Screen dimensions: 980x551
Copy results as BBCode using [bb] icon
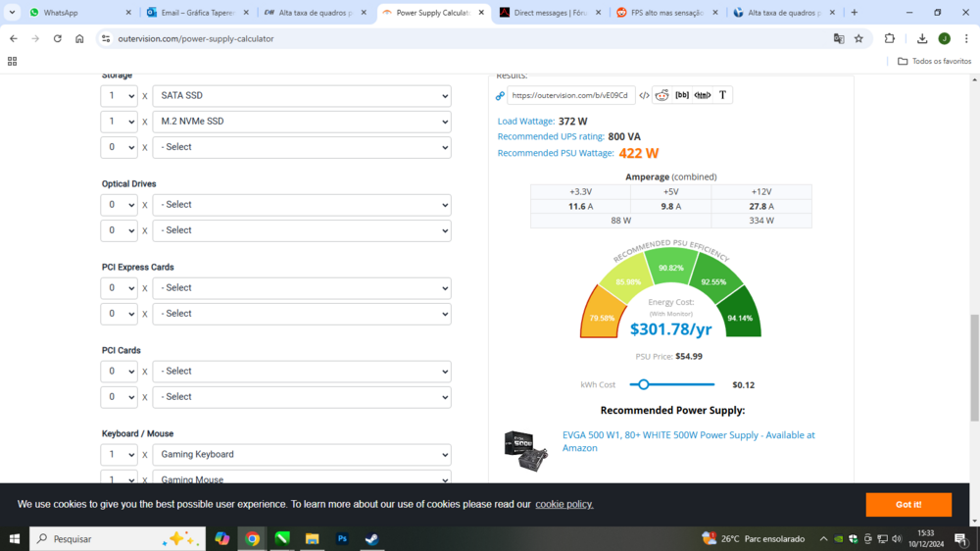(682, 95)
